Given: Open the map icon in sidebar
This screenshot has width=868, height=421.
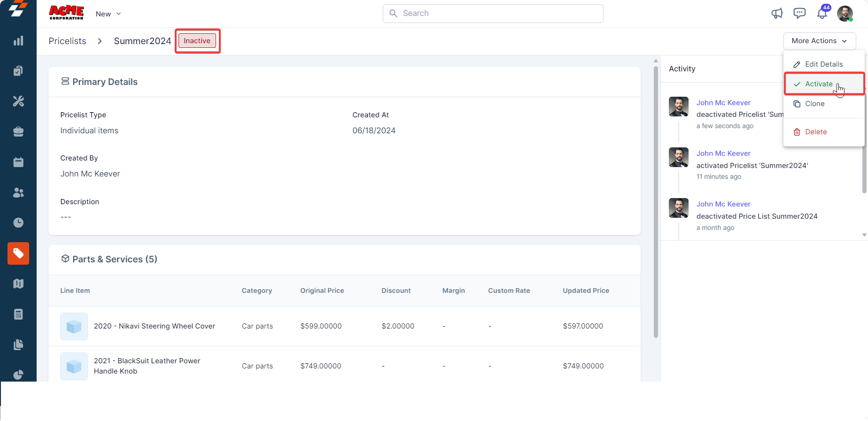Looking at the screenshot, I should pos(18,284).
